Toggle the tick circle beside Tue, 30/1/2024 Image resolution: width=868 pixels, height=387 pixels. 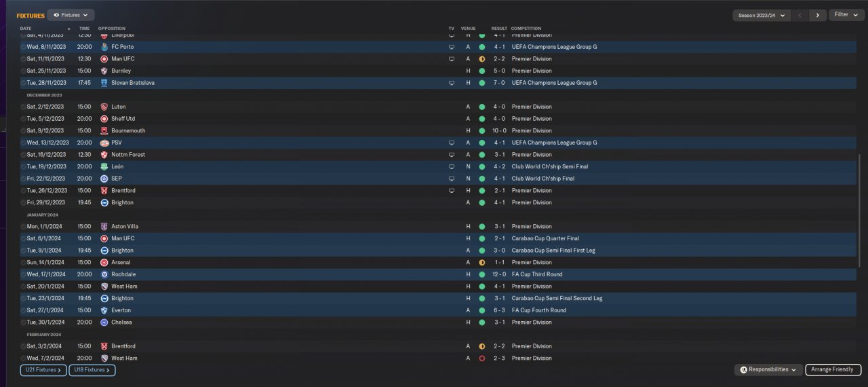23,322
